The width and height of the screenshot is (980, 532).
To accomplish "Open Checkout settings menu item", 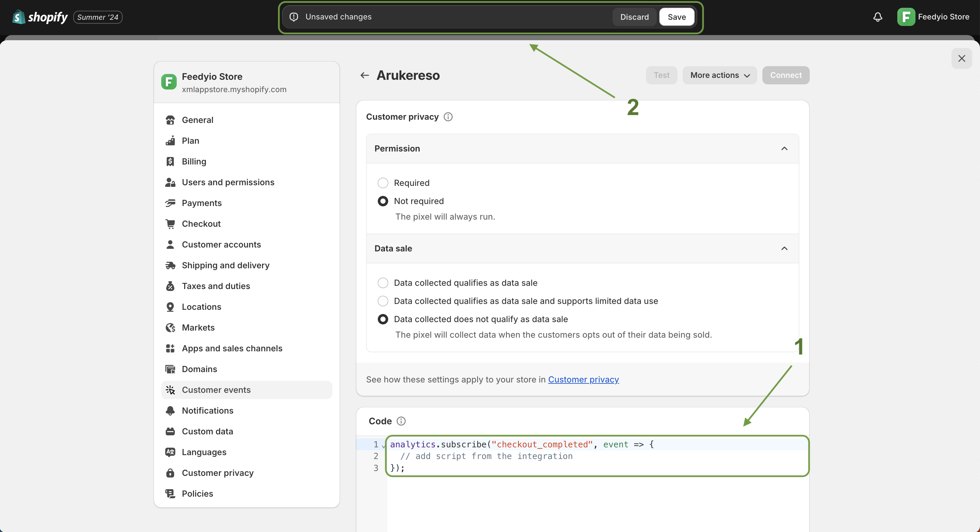I will [246, 224].
